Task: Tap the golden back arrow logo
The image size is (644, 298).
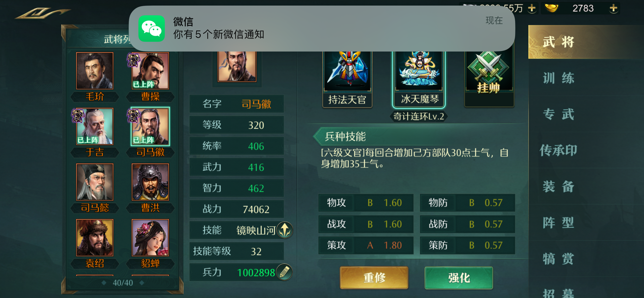Action: 42,13
